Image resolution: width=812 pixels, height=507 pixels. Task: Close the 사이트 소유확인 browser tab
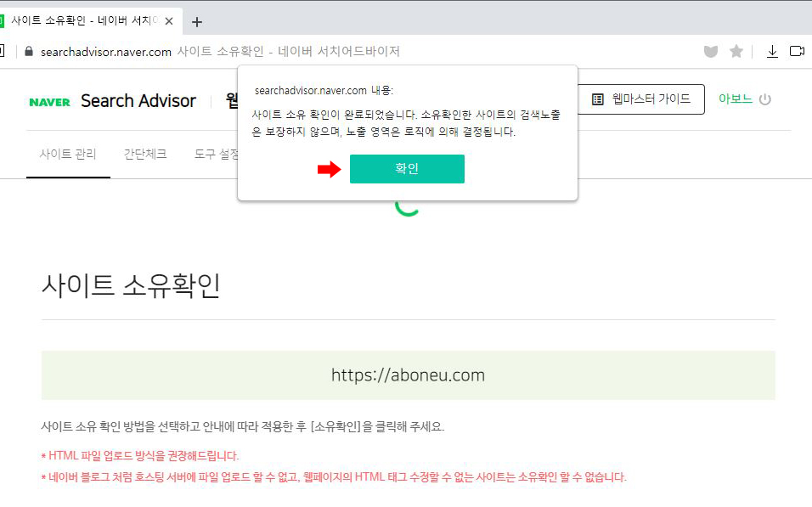coord(169,21)
